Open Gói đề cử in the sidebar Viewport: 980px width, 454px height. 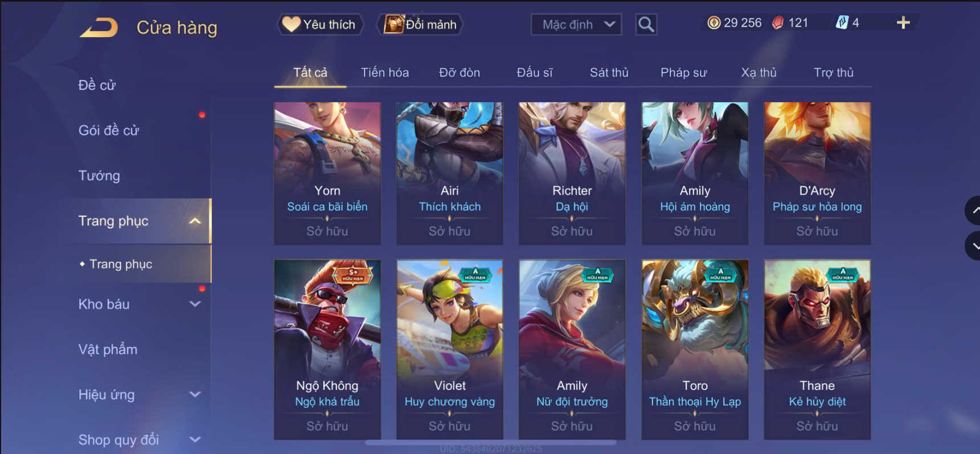[109, 130]
